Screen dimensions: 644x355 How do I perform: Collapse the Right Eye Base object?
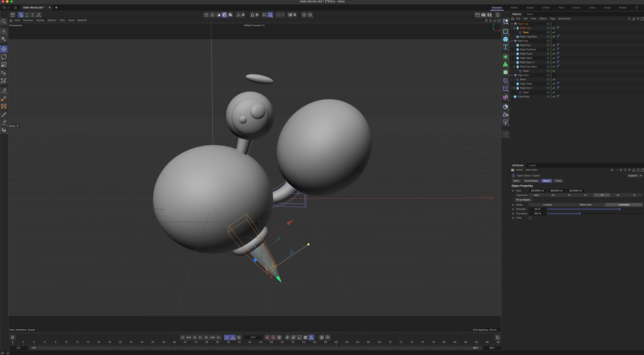pos(514,67)
